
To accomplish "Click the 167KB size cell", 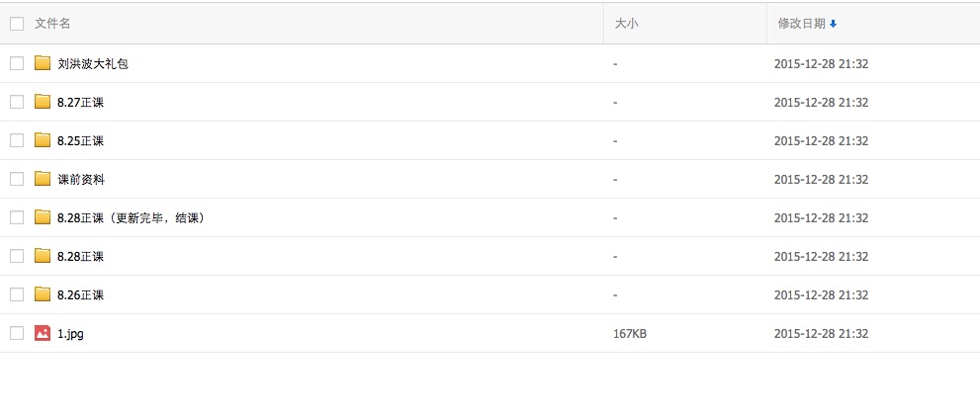I will tap(630, 334).
